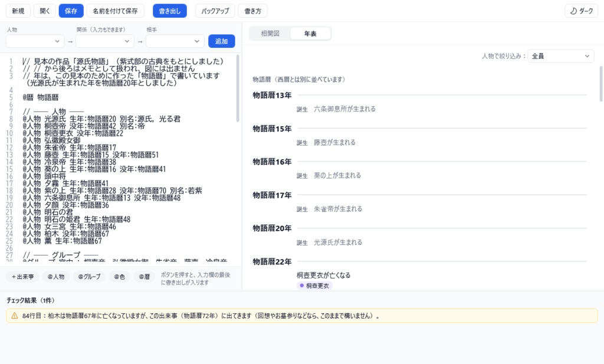Click the 物語暦20年 heading
Viewport: 604px width, 364px height.
click(272, 228)
